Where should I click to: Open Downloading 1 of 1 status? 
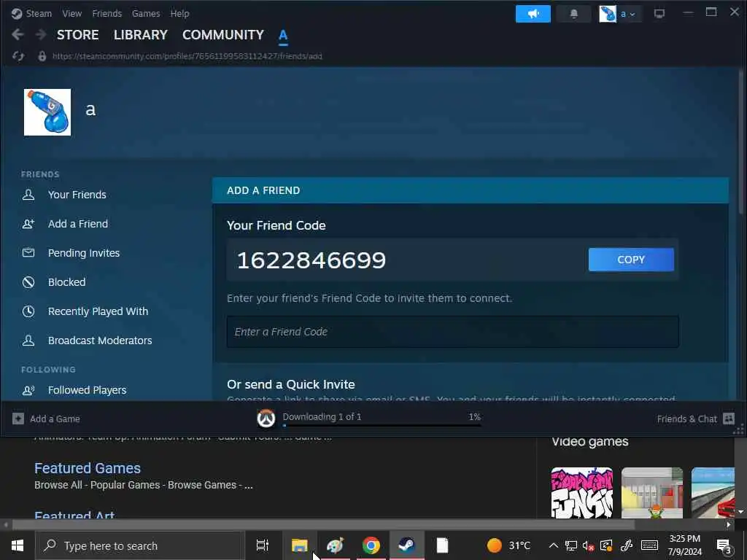[322, 416]
